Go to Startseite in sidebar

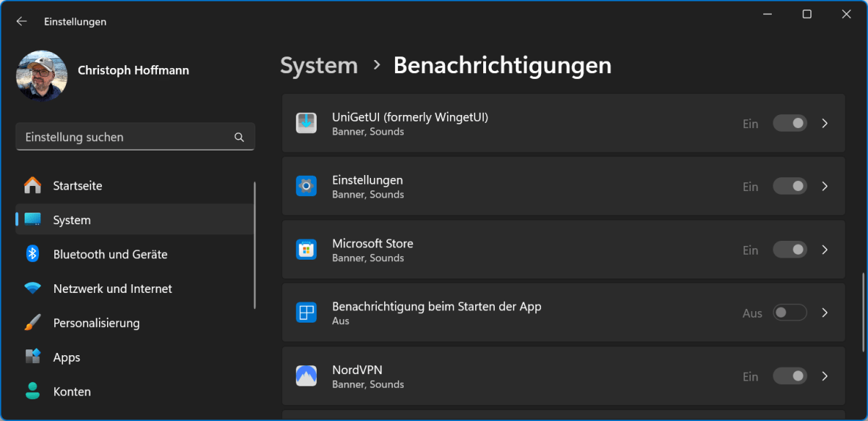(x=77, y=186)
